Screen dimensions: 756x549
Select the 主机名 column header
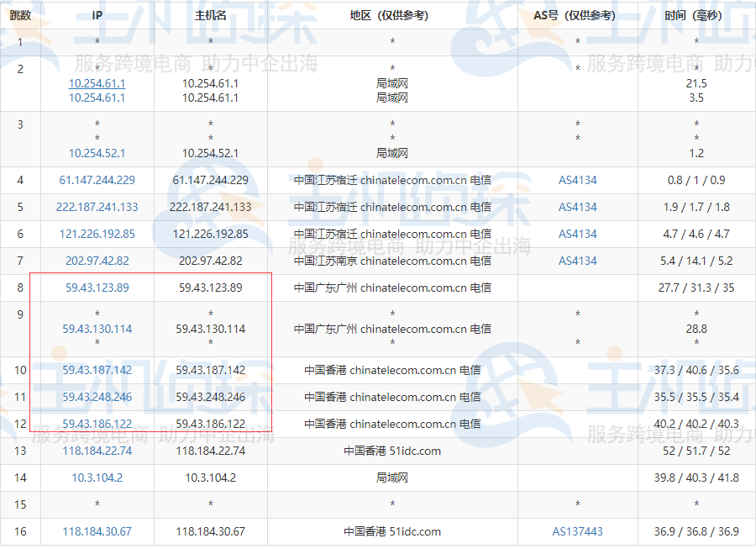pos(210,14)
